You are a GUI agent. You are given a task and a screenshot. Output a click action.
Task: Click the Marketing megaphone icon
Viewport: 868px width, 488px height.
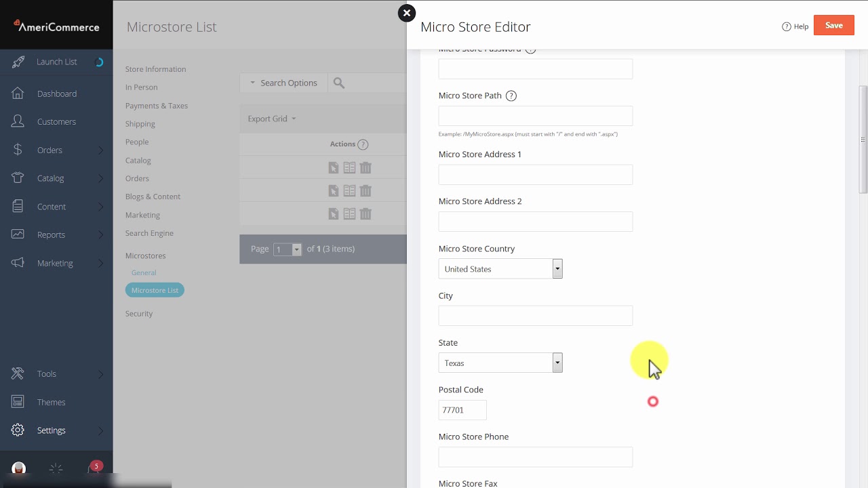click(x=18, y=263)
